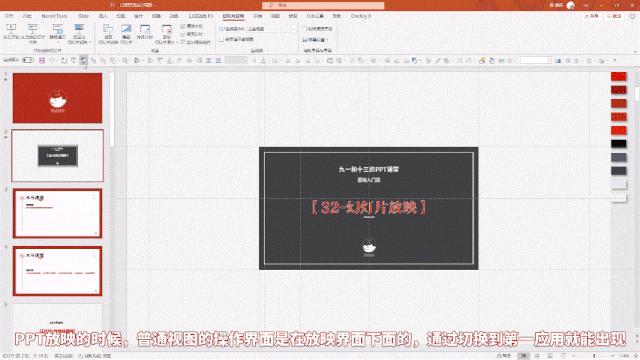Click the Save icon in quick access toolbar
640x360 pixels.
pos(42,60)
